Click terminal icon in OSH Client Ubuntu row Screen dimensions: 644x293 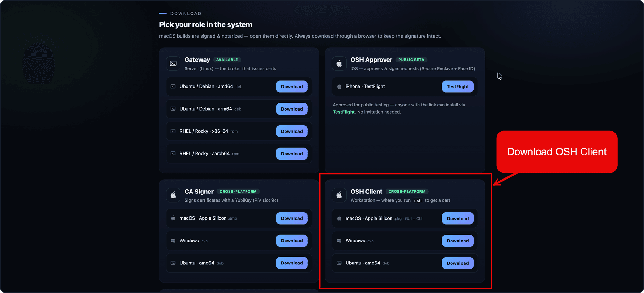(339, 263)
